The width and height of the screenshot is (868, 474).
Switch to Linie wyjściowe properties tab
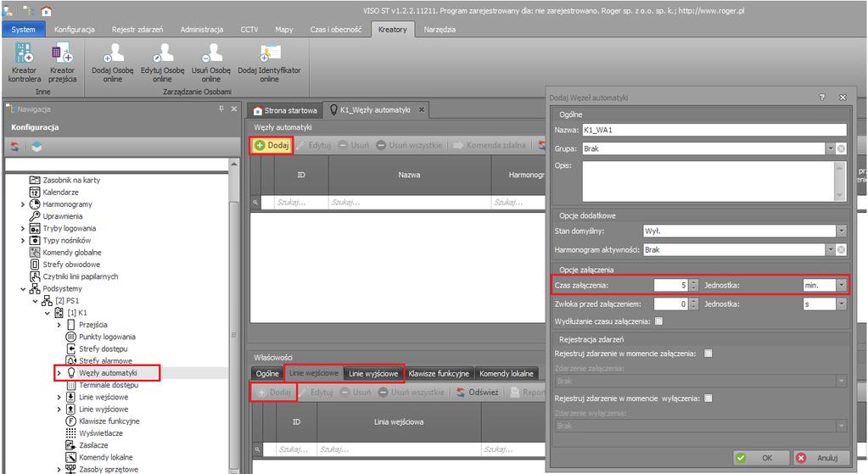point(373,373)
